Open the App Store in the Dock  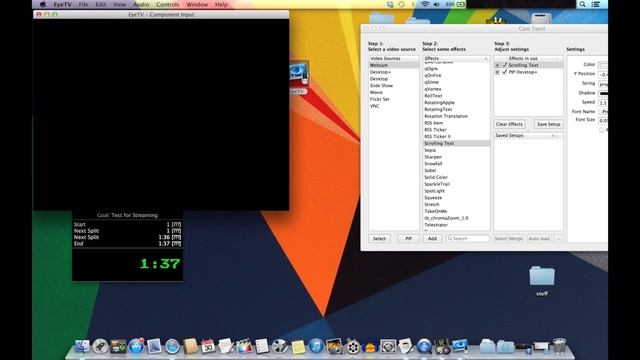(x=136, y=347)
